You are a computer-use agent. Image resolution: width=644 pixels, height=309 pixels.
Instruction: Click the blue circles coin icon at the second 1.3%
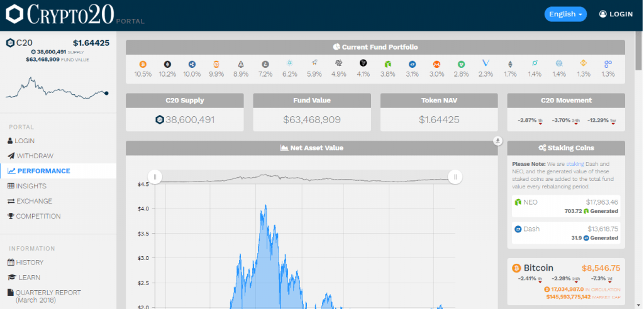(608, 63)
